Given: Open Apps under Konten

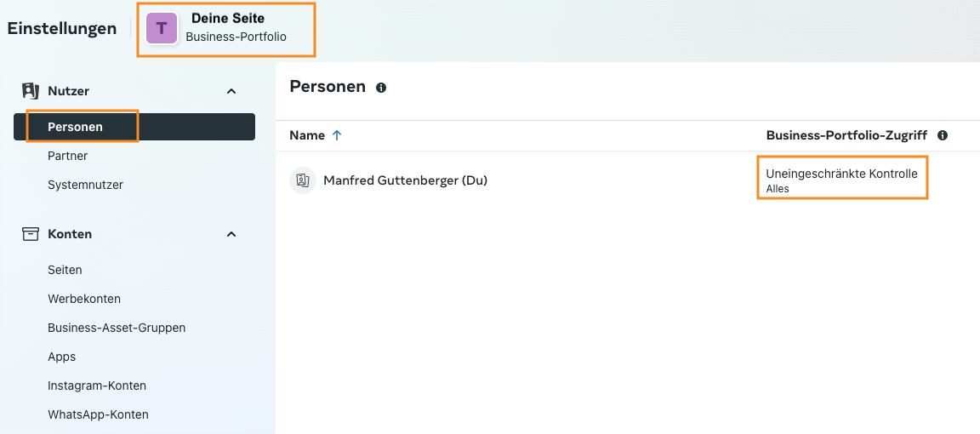Looking at the screenshot, I should pos(62,357).
